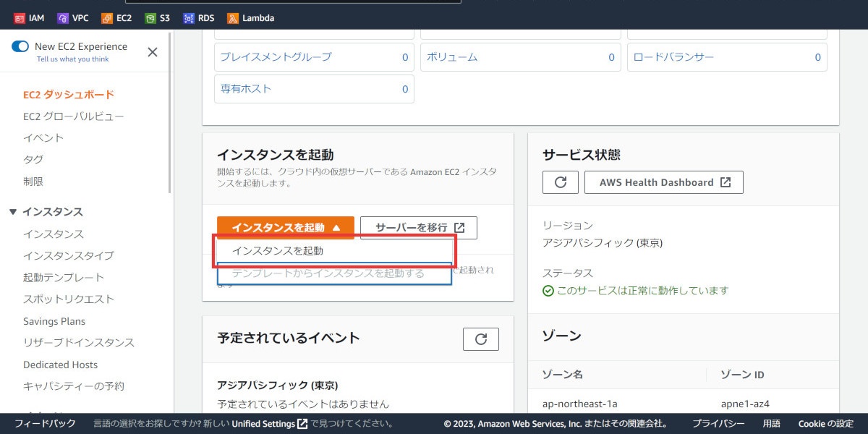Go to 制限 in the sidebar
The image size is (868, 434).
pyautogui.click(x=33, y=182)
